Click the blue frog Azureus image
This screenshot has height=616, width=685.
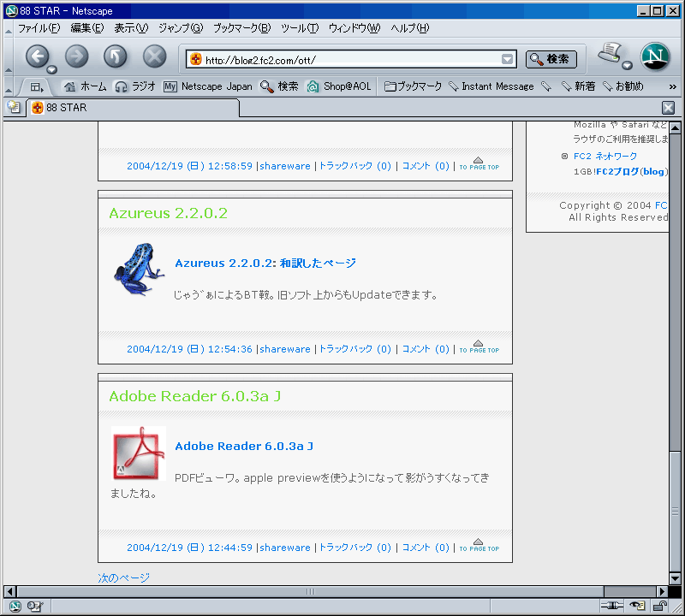139,269
